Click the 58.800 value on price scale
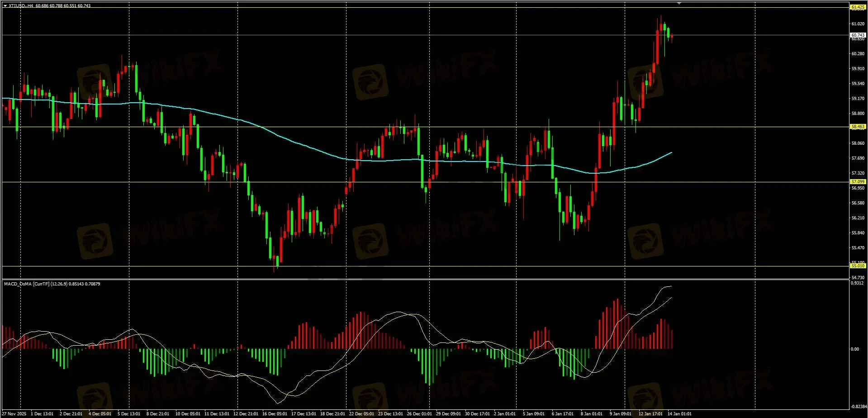 [858, 114]
